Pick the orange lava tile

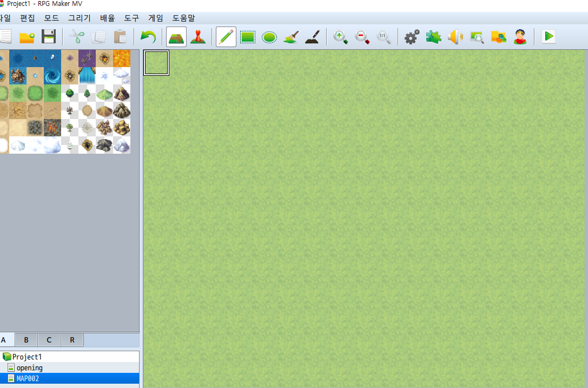(x=122, y=58)
